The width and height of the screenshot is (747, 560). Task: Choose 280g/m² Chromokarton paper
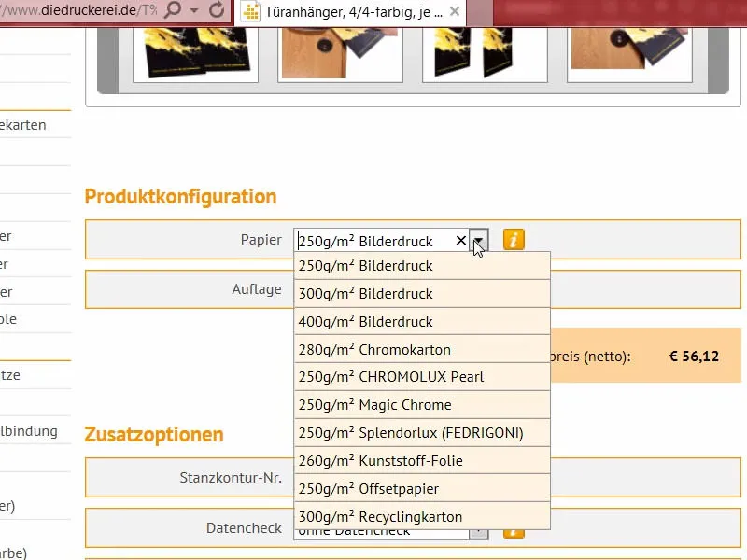tap(422, 350)
